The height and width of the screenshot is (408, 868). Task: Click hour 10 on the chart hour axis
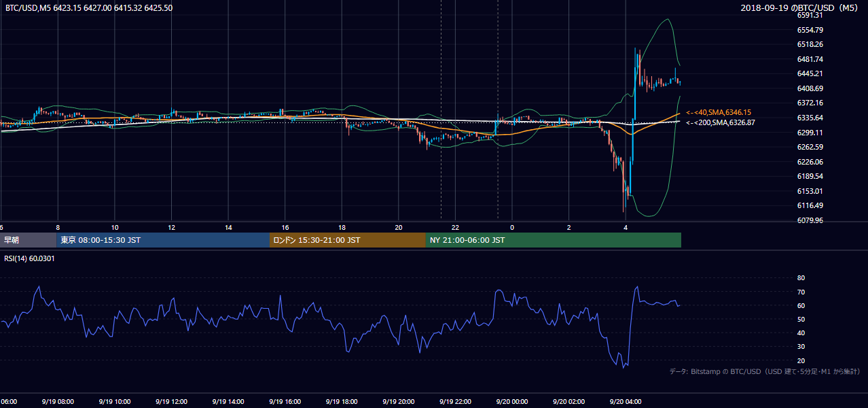coord(115,227)
